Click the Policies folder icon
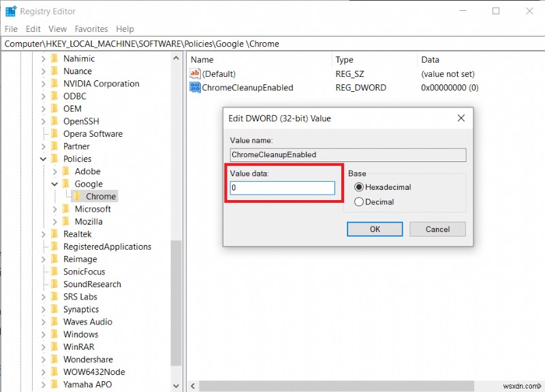The height and width of the screenshot is (392, 545). coord(54,159)
